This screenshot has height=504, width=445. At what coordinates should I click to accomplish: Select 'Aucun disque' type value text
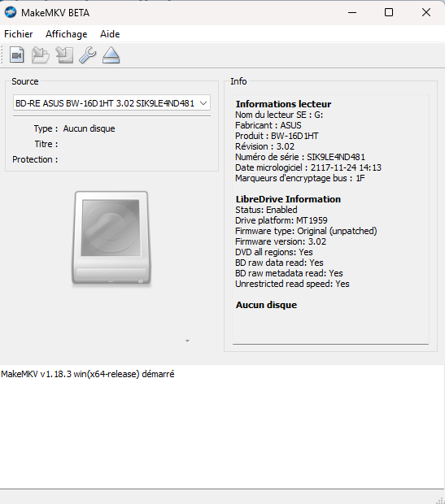89,128
